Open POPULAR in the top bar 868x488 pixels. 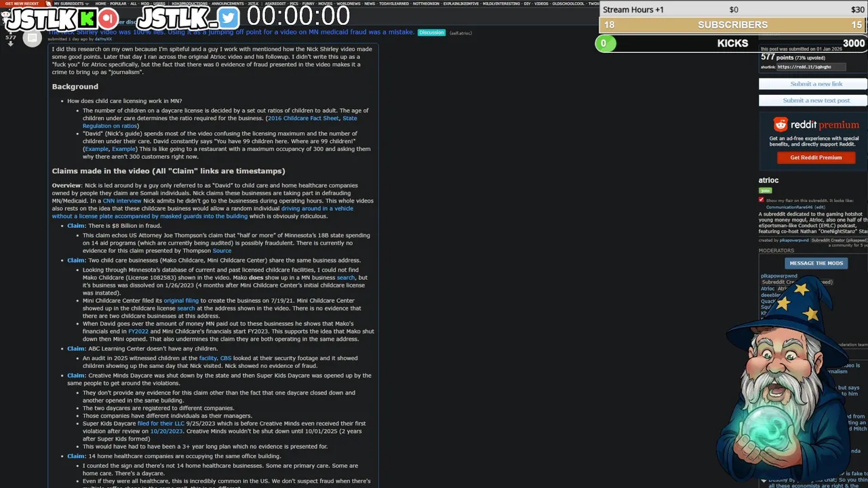(x=118, y=3)
